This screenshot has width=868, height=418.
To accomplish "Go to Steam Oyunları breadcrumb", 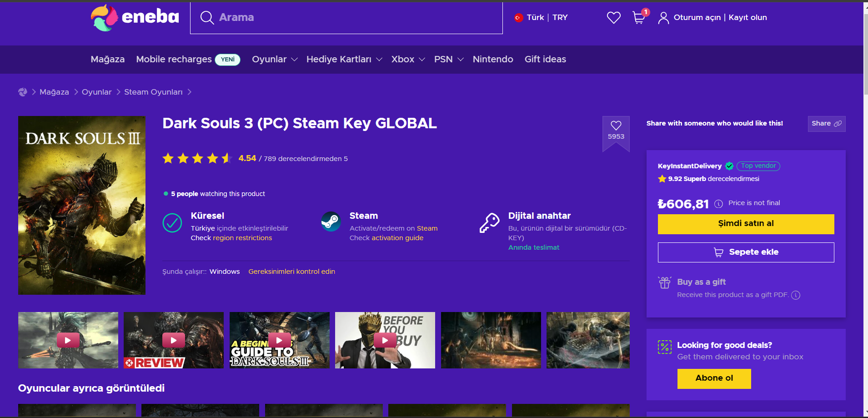I will click(x=153, y=92).
